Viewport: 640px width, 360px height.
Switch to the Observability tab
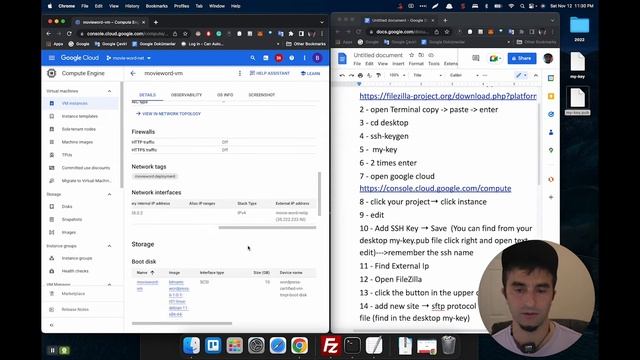click(186, 95)
